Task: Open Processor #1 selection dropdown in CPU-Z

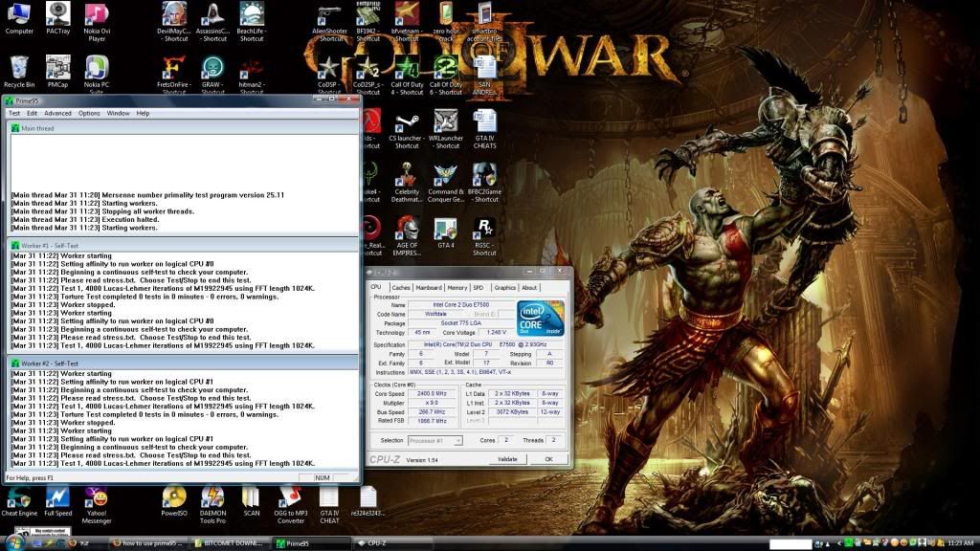Action: tap(435, 440)
